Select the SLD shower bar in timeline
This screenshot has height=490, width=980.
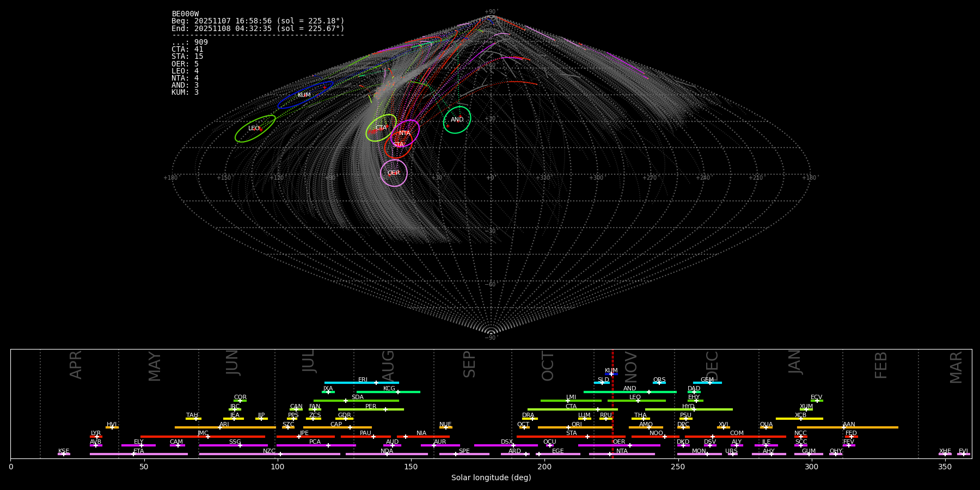(x=602, y=383)
